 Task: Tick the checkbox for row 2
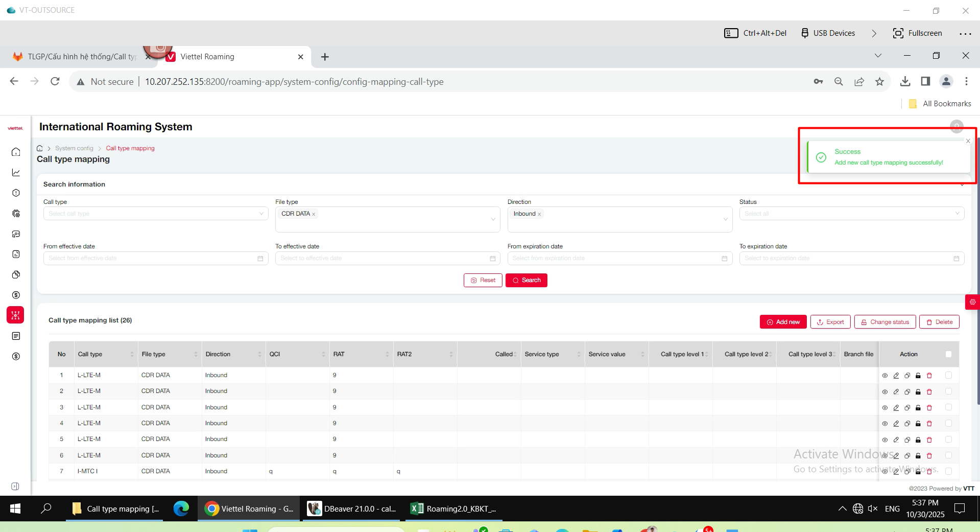click(x=948, y=391)
